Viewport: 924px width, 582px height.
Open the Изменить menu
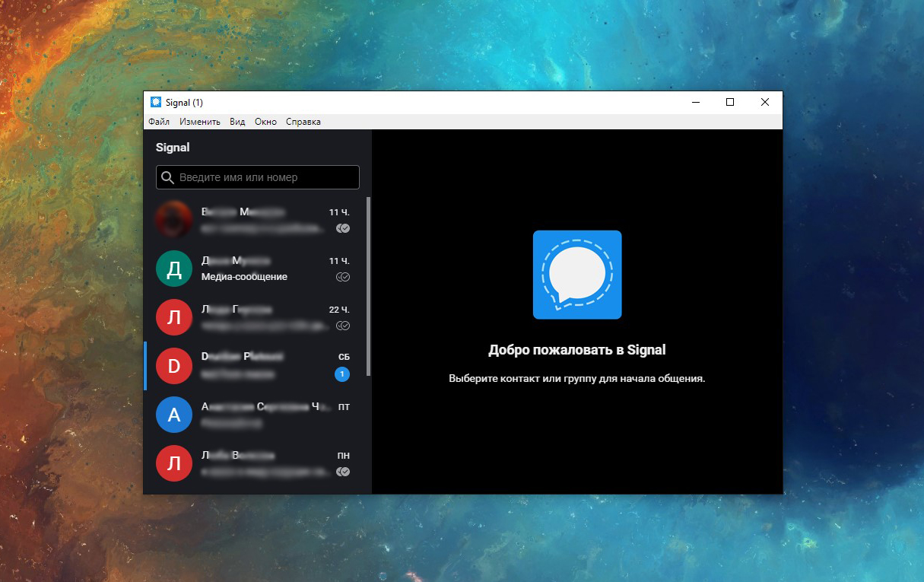tap(199, 121)
